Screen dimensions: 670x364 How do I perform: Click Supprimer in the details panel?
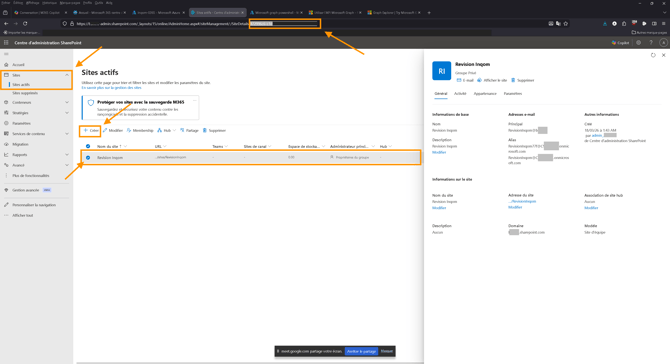tap(523, 80)
